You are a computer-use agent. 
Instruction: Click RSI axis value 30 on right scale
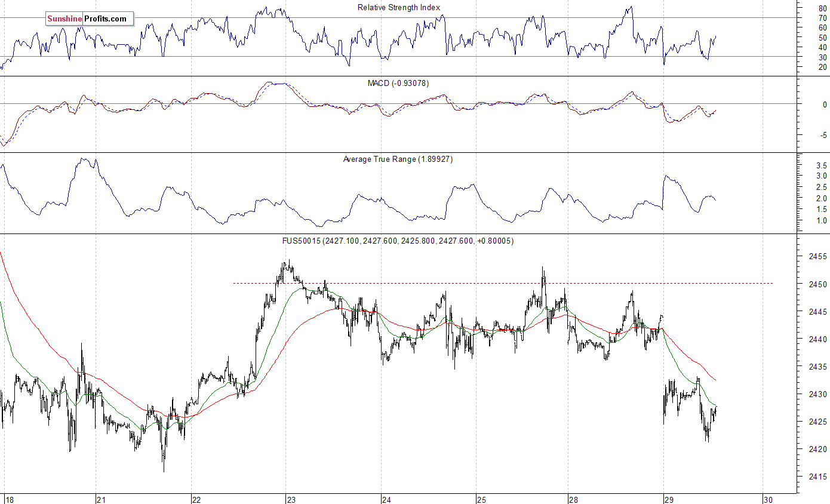pos(823,57)
